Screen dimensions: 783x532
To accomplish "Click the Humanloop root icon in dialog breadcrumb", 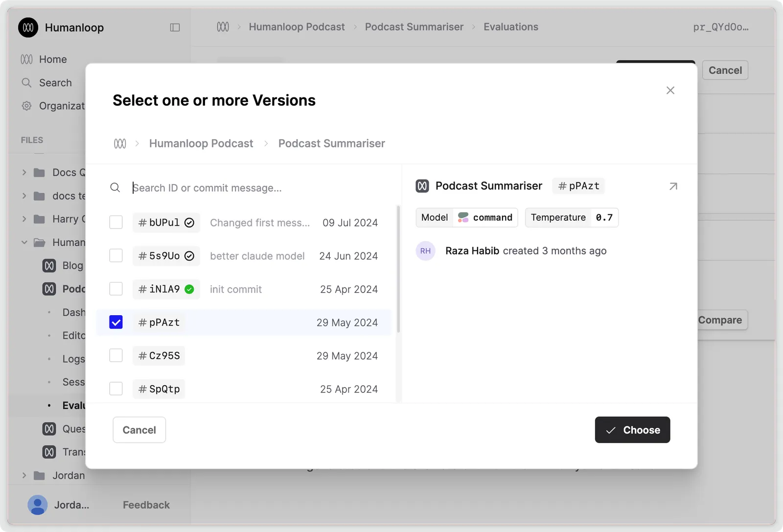I will pos(120,143).
